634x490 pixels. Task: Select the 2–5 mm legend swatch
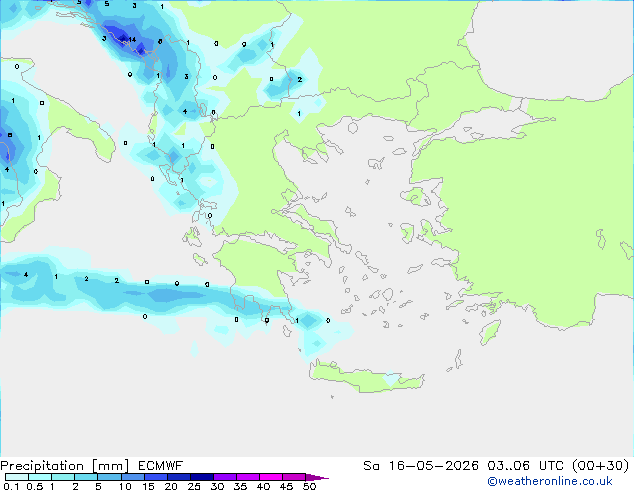click(x=86, y=477)
